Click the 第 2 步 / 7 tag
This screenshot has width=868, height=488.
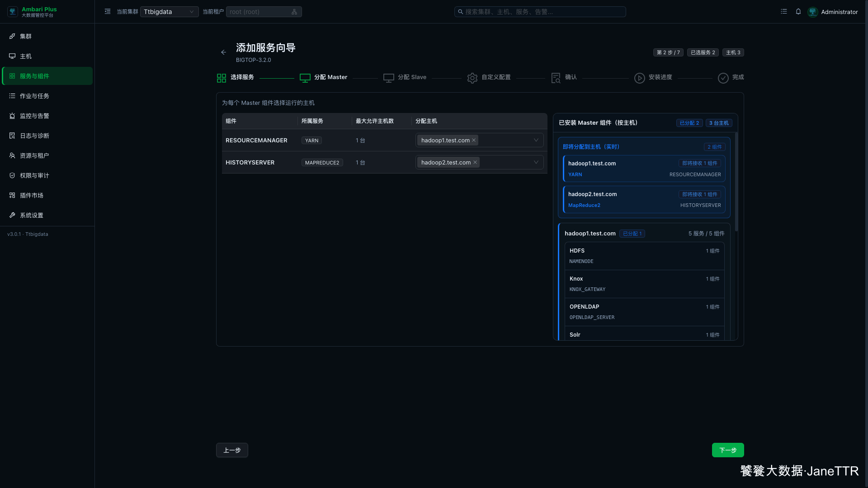668,52
